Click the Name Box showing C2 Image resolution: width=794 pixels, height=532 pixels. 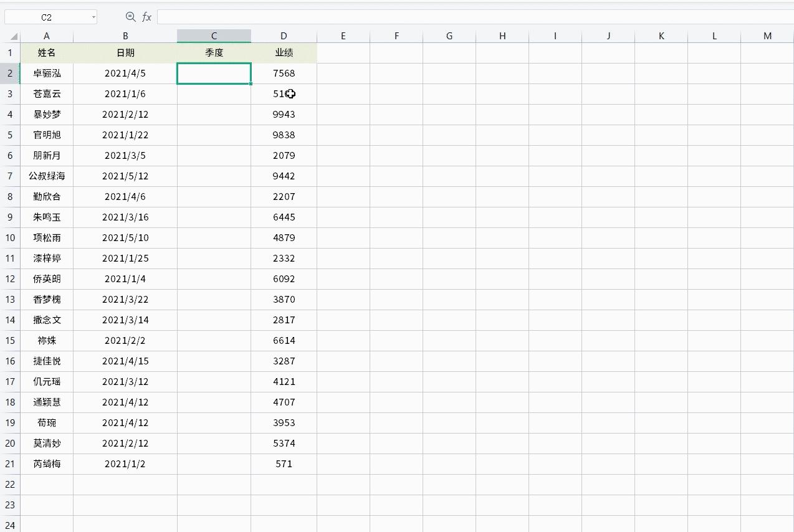coord(47,17)
